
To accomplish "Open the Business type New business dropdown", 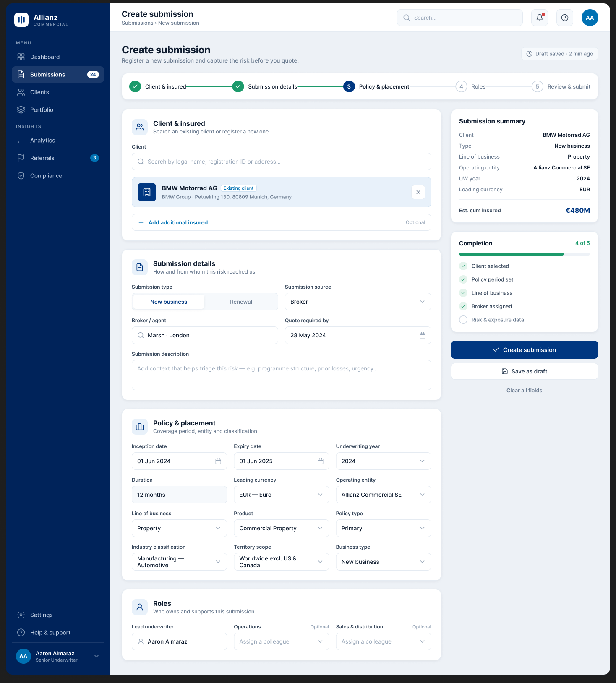I will click(384, 562).
